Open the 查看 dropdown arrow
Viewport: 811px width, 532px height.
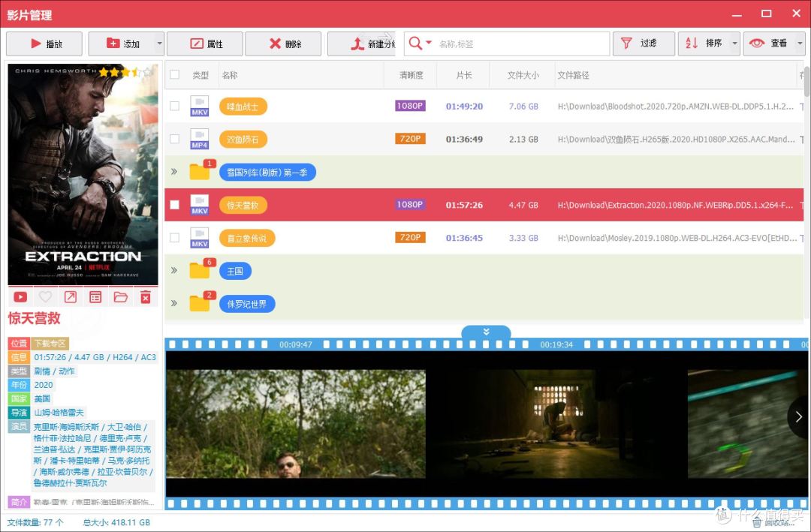point(800,44)
